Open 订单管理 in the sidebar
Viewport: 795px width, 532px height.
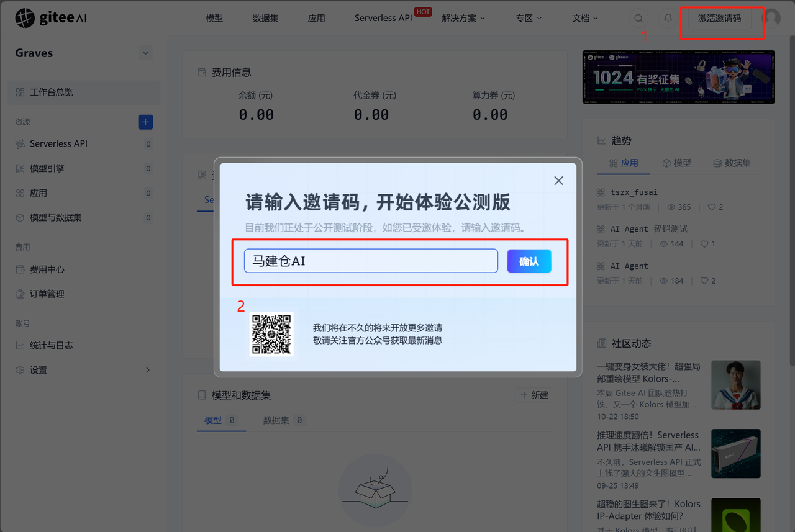84,294
